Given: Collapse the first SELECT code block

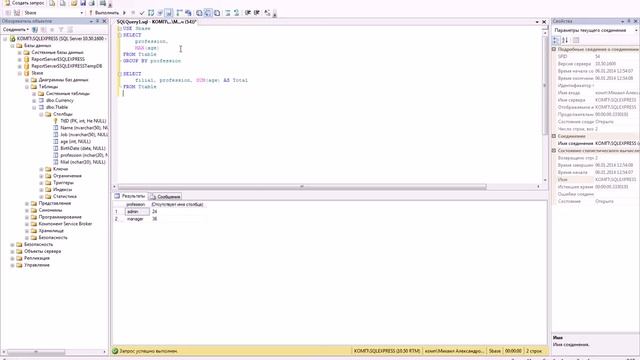Looking at the screenshot, I should click(120, 35).
